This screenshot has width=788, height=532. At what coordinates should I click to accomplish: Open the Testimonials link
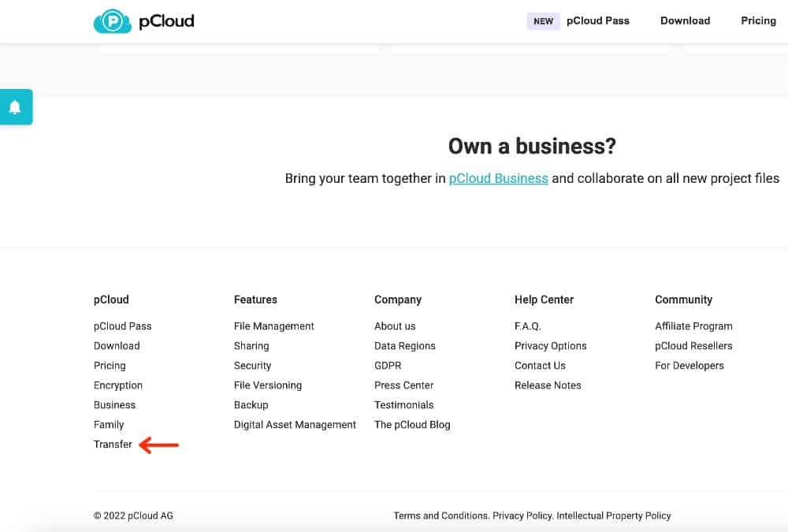[403, 405]
